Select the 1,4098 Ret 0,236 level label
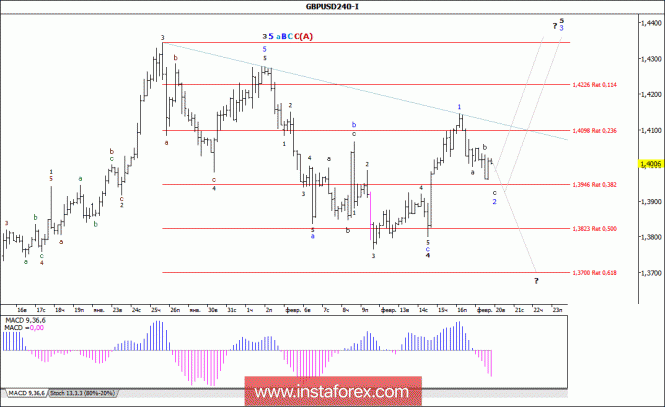The height and width of the screenshot is (407, 665). [x=595, y=131]
